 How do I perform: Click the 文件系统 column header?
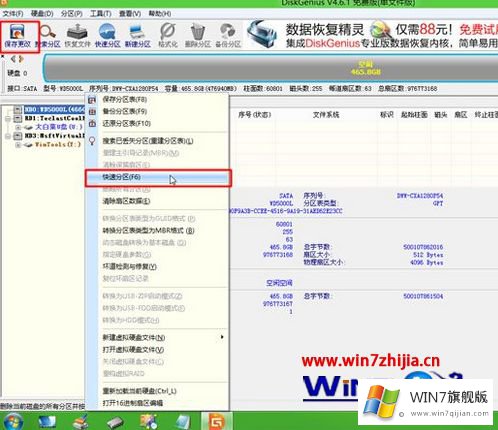[326, 115]
